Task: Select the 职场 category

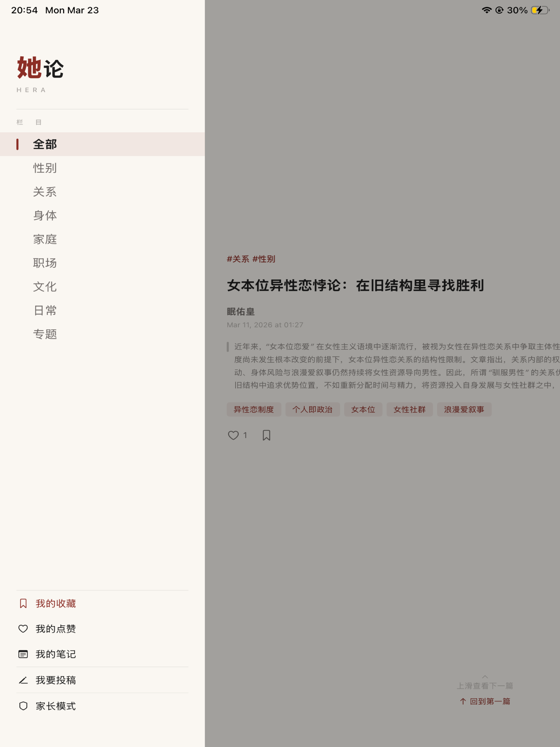Action: 102,263
